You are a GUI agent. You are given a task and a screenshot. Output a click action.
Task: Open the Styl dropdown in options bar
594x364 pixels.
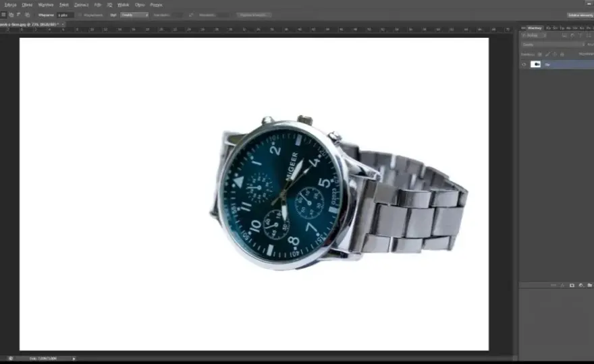coord(134,15)
